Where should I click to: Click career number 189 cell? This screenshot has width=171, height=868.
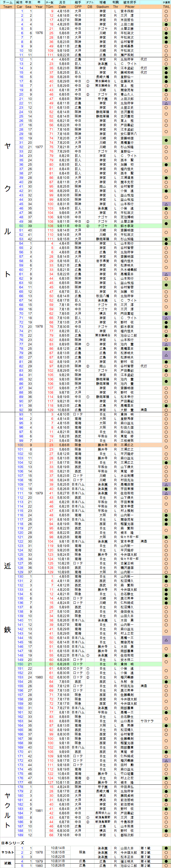pos(19,835)
